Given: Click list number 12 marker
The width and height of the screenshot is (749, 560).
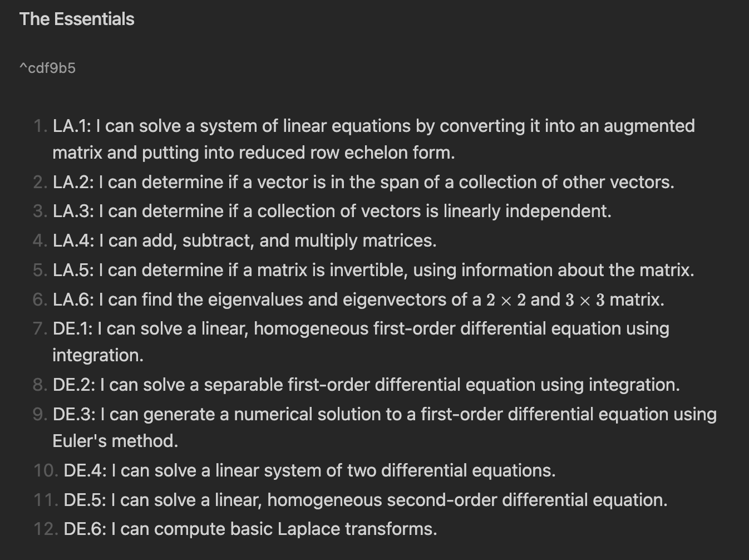Looking at the screenshot, I should pos(46,529).
